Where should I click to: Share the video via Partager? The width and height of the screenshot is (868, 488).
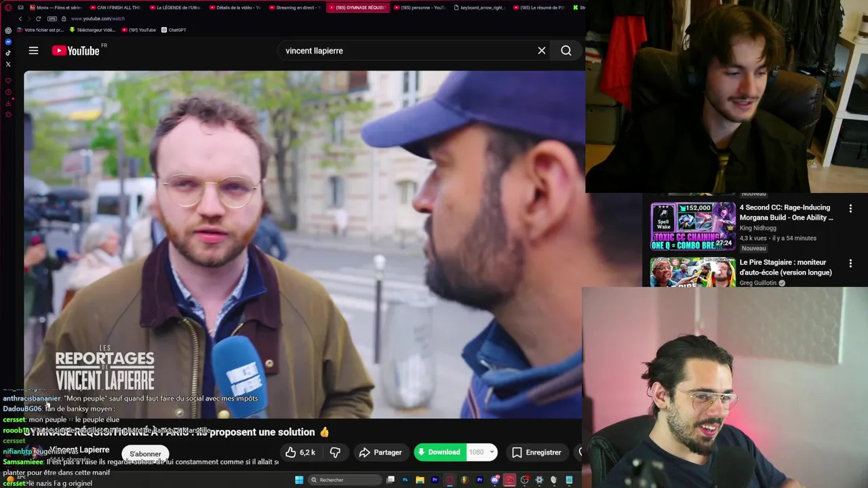pos(381,452)
